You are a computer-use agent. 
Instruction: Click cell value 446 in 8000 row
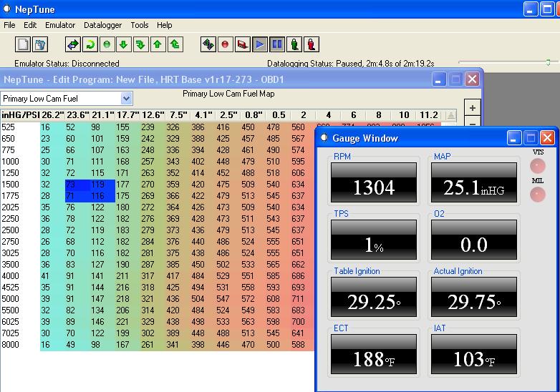click(x=223, y=344)
